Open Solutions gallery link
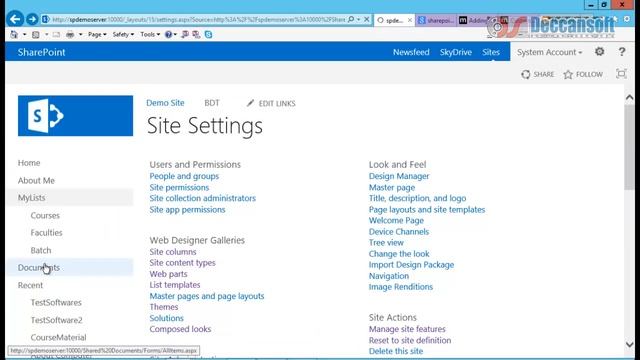The image size is (640, 360). click(x=167, y=318)
